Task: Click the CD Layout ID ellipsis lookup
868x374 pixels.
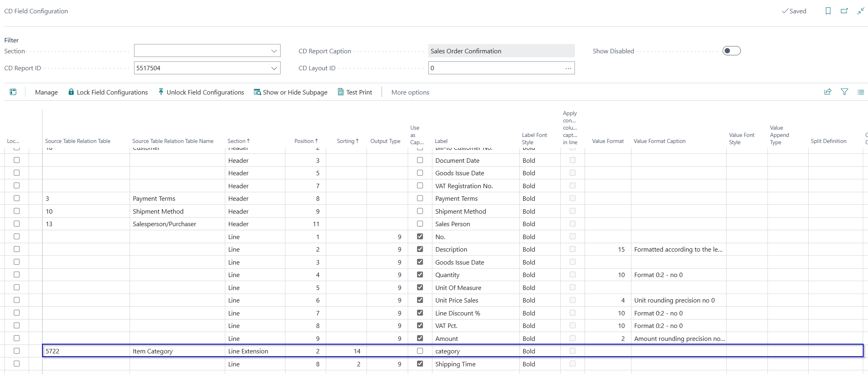Action: pyautogui.click(x=568, y=68)
